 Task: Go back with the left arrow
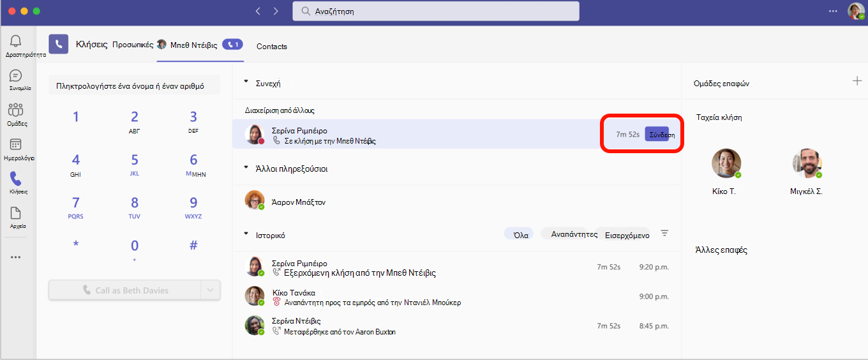pyautogui.click(x=258, y=11)
